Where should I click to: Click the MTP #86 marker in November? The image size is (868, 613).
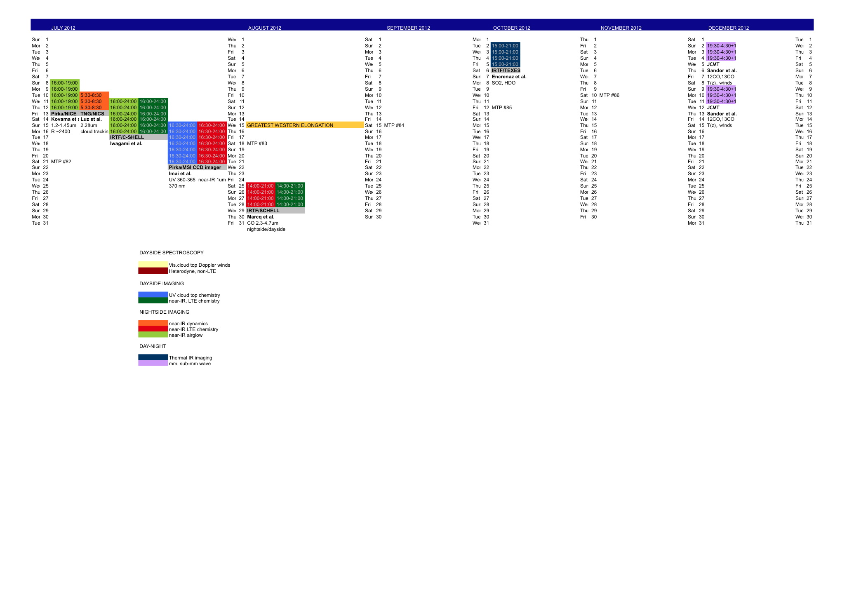[609, 95]
